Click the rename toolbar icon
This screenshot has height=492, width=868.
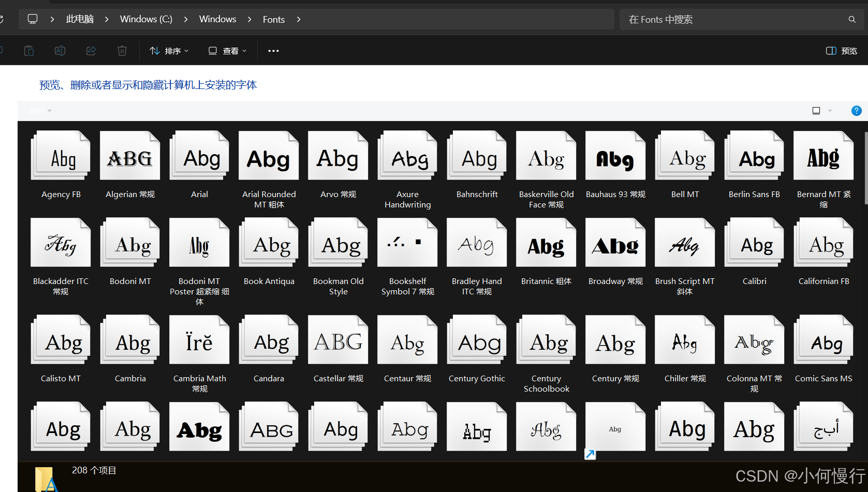60,51
